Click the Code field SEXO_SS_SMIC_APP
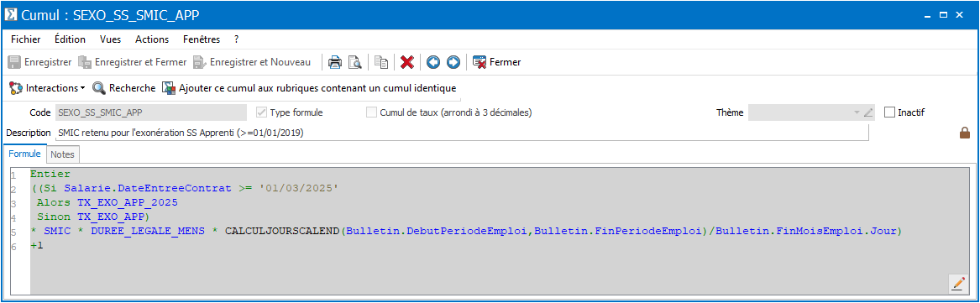This screenshot has height=303, width=980. click(x=150, y=113)
